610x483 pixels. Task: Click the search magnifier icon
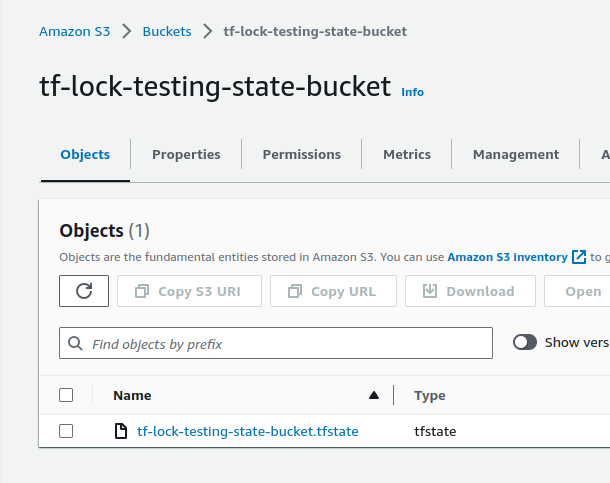click(x=75, y=343)
